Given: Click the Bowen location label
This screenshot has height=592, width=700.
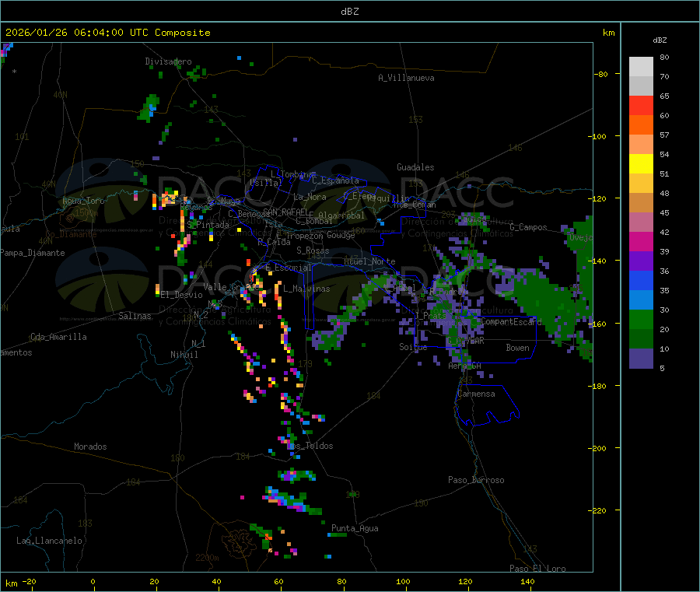Looking at the screenshot, I should [517, 347].
